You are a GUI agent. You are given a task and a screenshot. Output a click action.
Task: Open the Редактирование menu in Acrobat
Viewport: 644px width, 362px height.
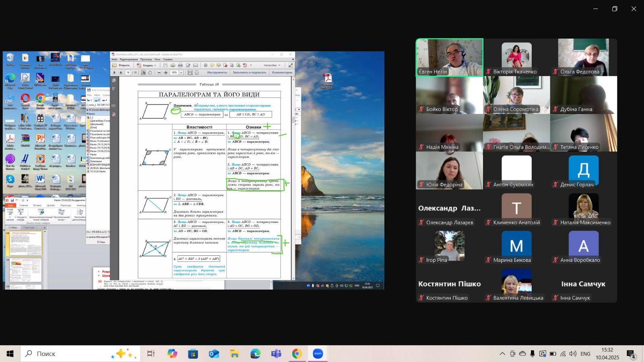[x=129, y=60]
